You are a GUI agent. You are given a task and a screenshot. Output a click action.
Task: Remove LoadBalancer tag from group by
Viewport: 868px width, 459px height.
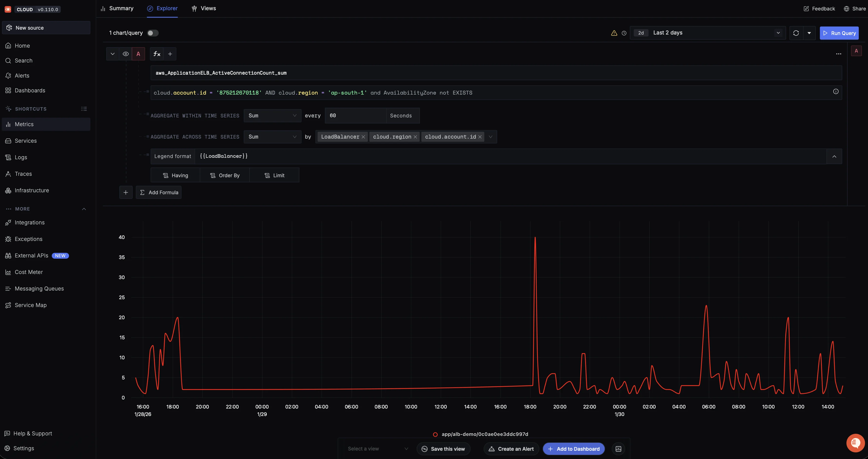click(363, 137)
